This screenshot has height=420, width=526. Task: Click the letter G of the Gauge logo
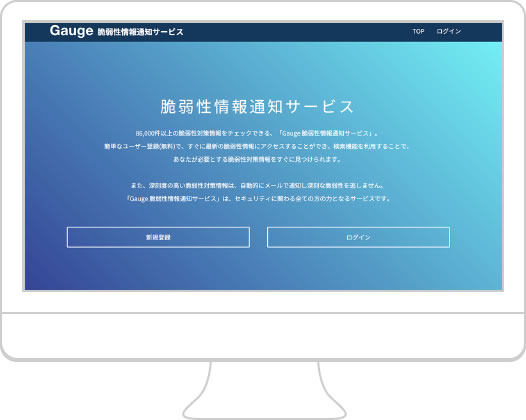[x=55, y=31]
